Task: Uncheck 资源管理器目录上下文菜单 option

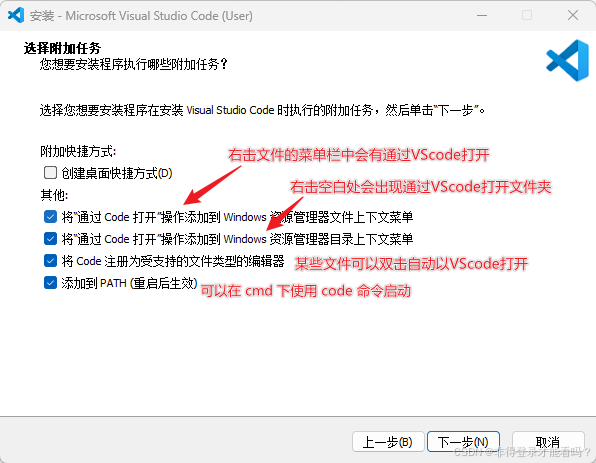Action: [51, 239]
